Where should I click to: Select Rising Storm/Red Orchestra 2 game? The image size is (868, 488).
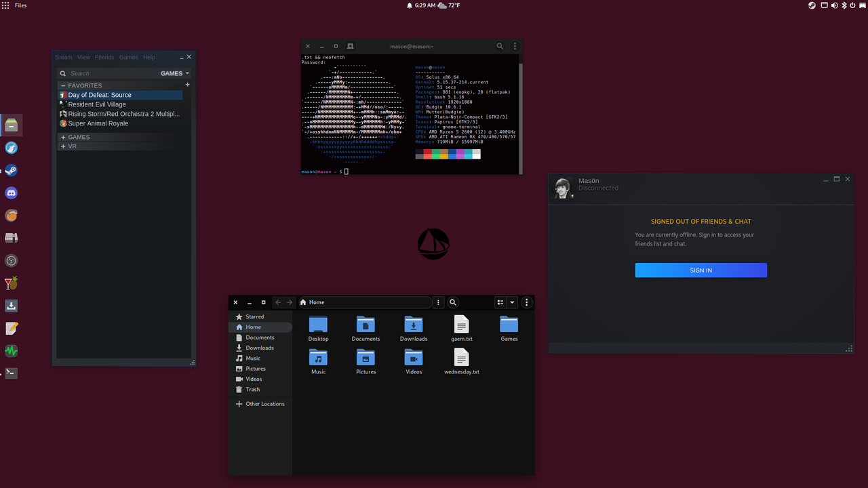click(x=120, y=114)
